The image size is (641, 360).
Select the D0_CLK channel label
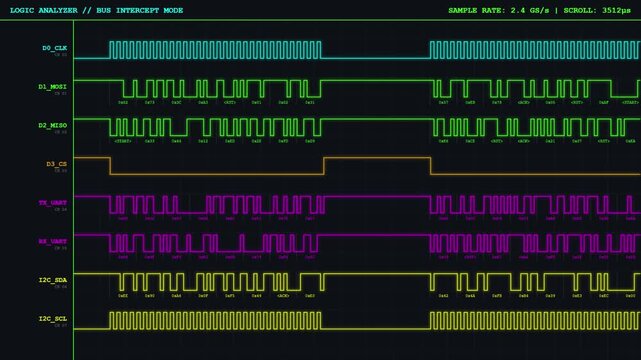click(x=54, y=48)
